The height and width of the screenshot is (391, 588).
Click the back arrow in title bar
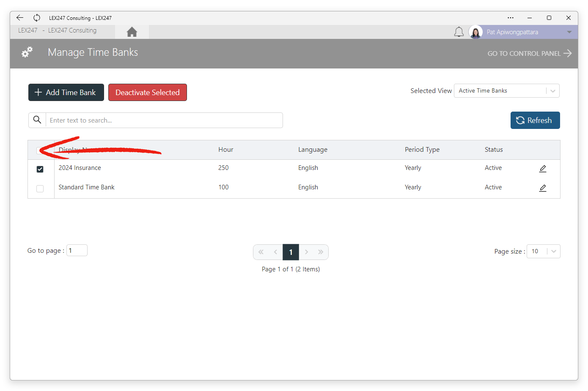pos(20,18)
